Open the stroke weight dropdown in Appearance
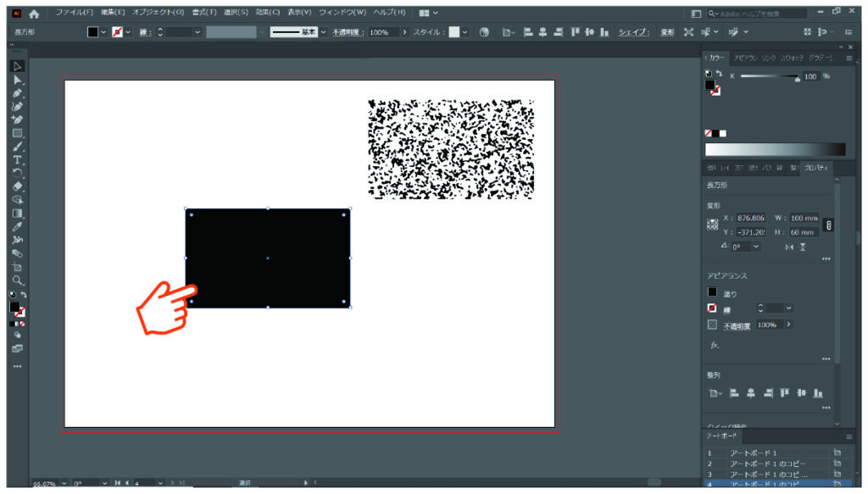 [788, 308]
